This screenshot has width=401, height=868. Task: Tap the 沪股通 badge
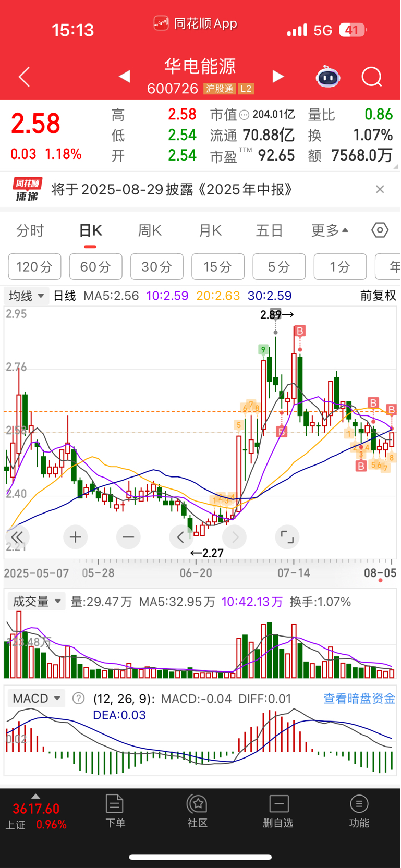220,89
